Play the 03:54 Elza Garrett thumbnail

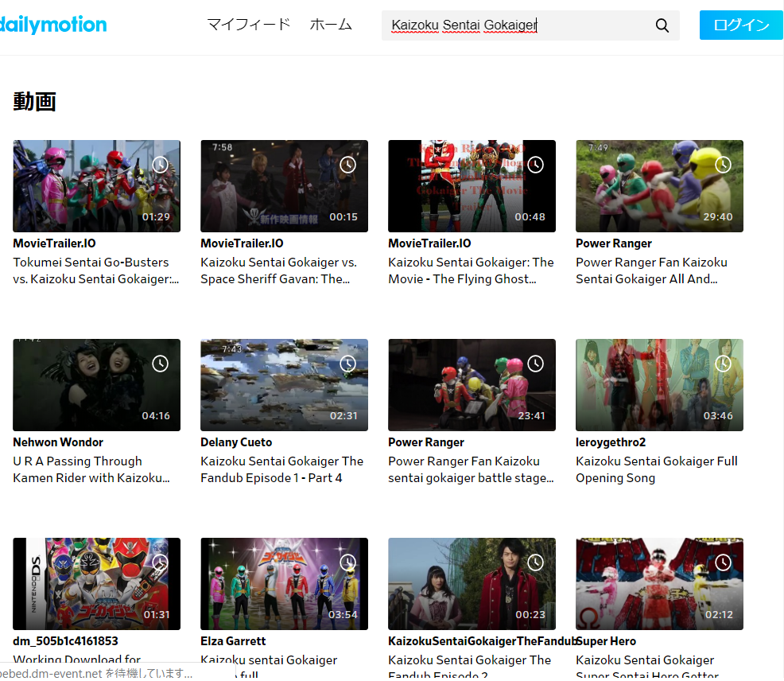click(284, 584)
